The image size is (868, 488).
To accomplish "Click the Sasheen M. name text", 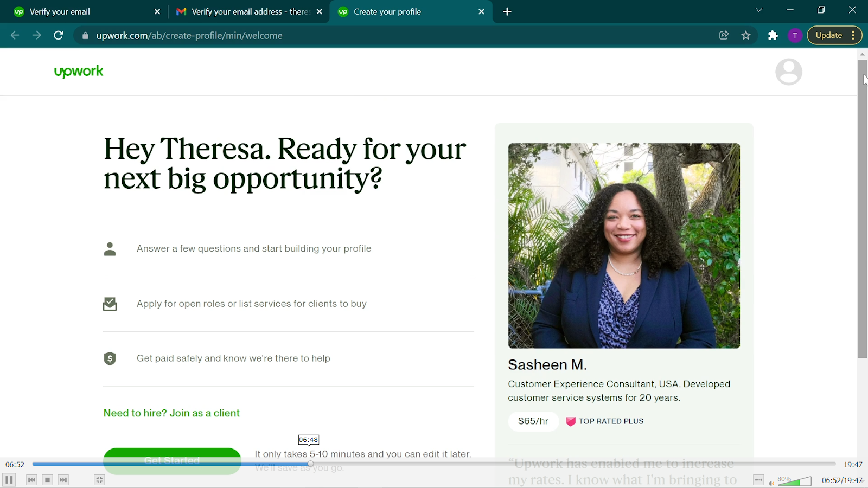I will [547, 365].
